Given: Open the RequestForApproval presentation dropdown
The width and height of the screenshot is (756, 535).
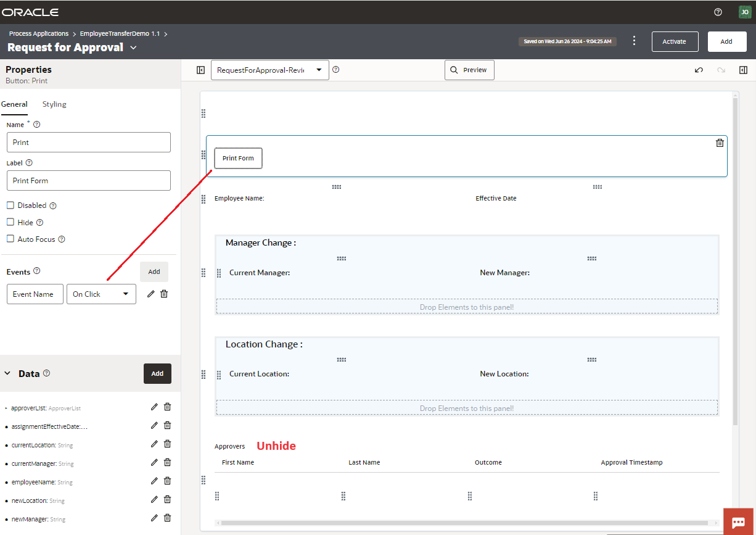Looking at the screenshot, I should (x=269, y=70).
